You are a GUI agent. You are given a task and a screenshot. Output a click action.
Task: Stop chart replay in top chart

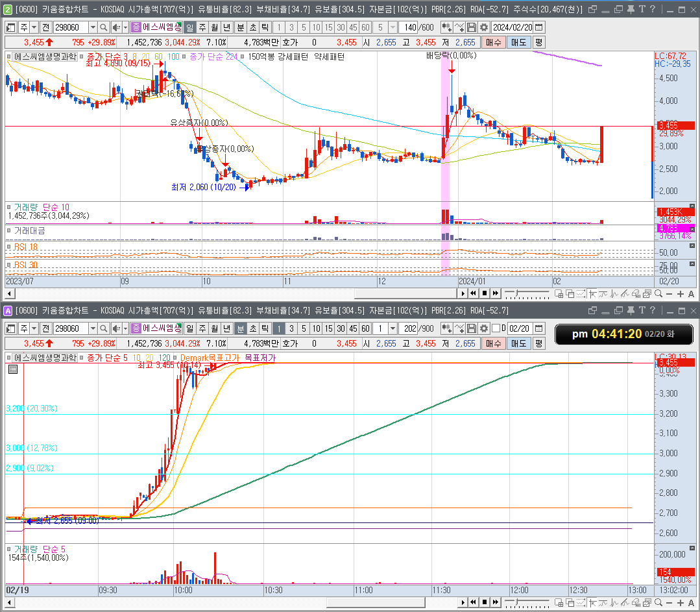(x=485, y=293)
